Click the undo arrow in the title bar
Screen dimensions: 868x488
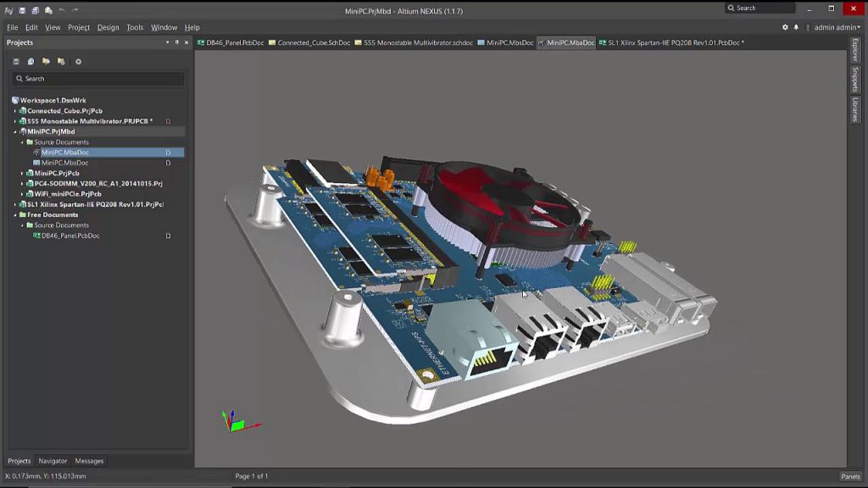pos(62,10)
